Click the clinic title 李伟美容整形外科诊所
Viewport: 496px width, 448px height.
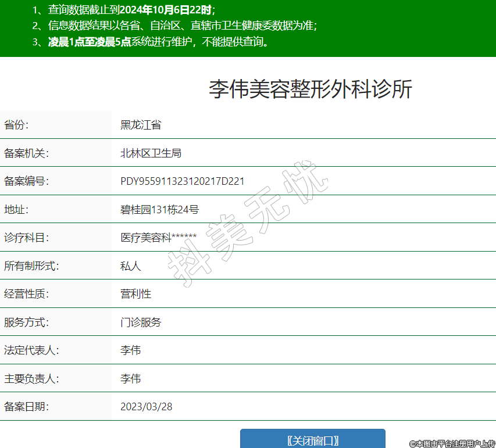point(311,89)
